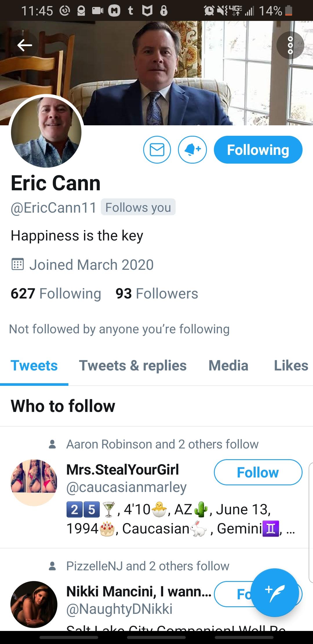Open the 93 Followers list
This screenshot has height=644, width=313.
point(157,294)
